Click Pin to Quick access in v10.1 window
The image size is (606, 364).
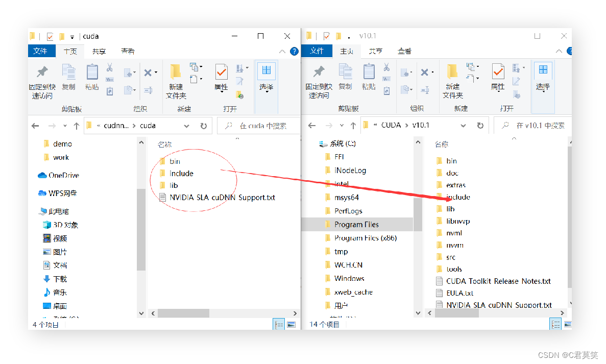pos(319,82)
